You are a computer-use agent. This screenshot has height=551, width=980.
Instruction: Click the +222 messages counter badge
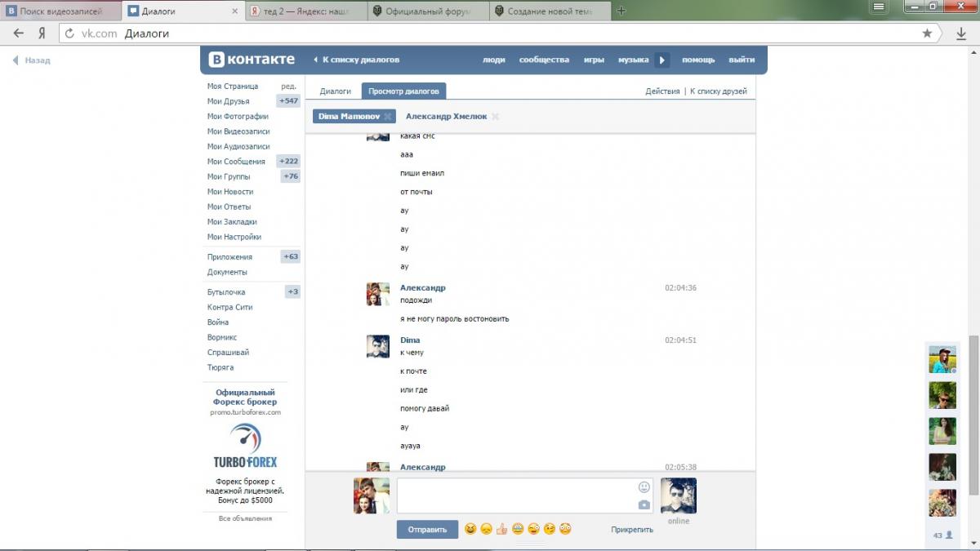tap(288, 162)
